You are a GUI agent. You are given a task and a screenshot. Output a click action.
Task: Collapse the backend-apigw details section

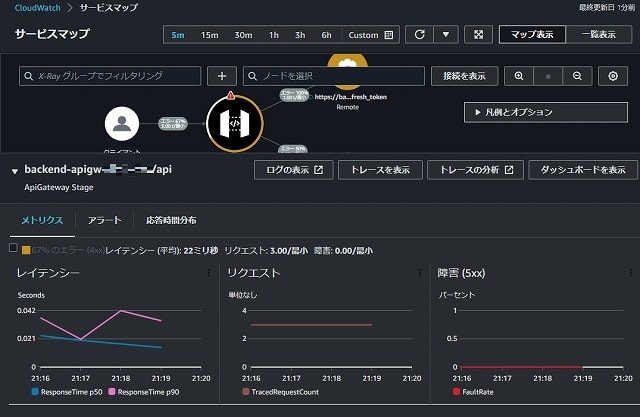[15, 171]
